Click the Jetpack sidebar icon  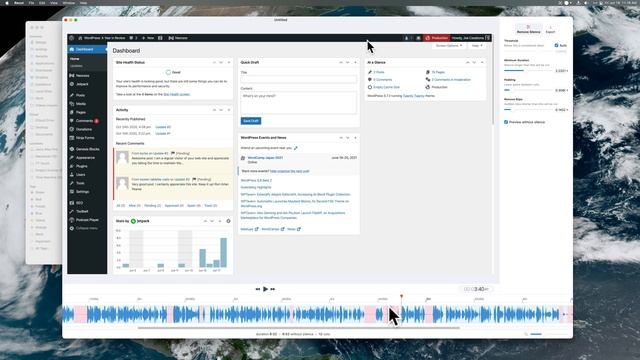[72, 84]
